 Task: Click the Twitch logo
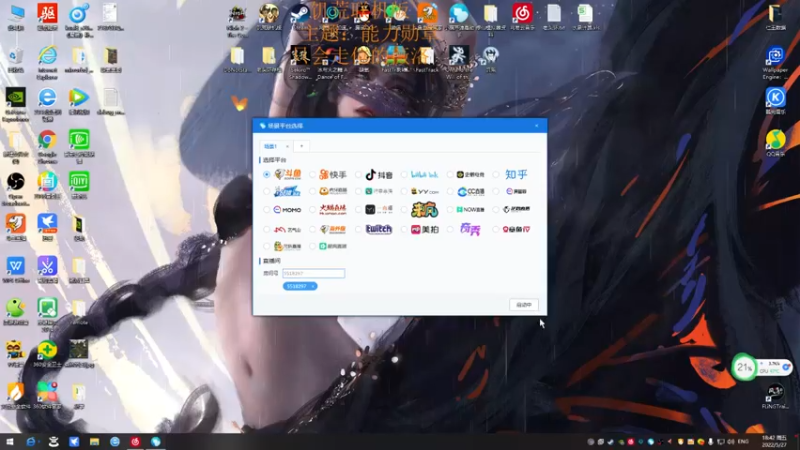(x=379, y=230)
